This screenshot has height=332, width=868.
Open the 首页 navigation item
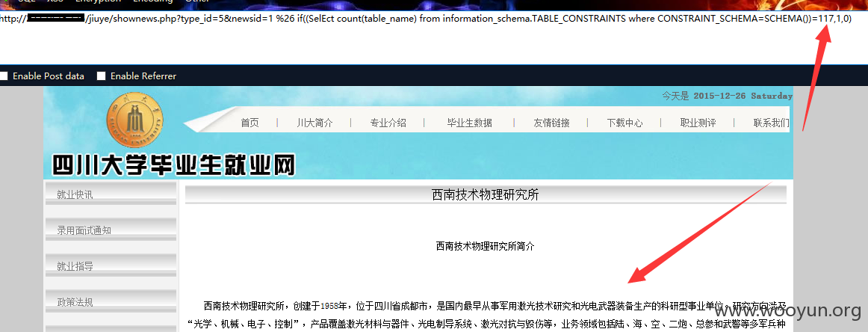pyautogui.click(x=249, y=123)
